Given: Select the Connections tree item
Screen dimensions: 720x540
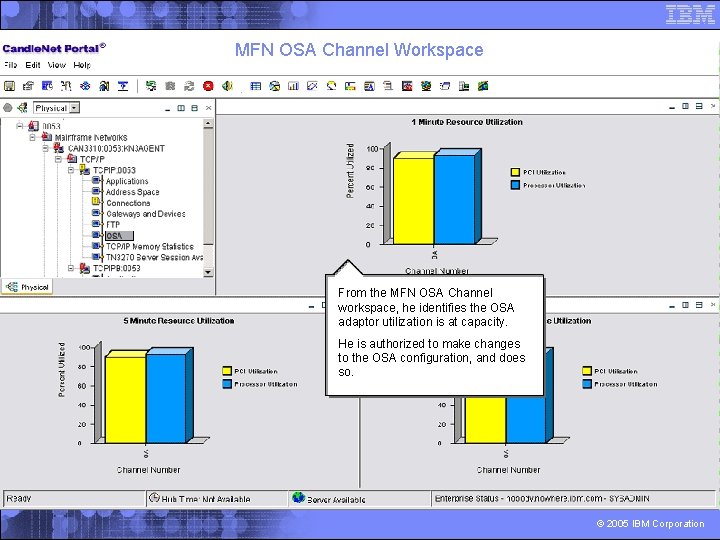Looking at the screenshot, I should pyautogui.click(x=128, y=203).
